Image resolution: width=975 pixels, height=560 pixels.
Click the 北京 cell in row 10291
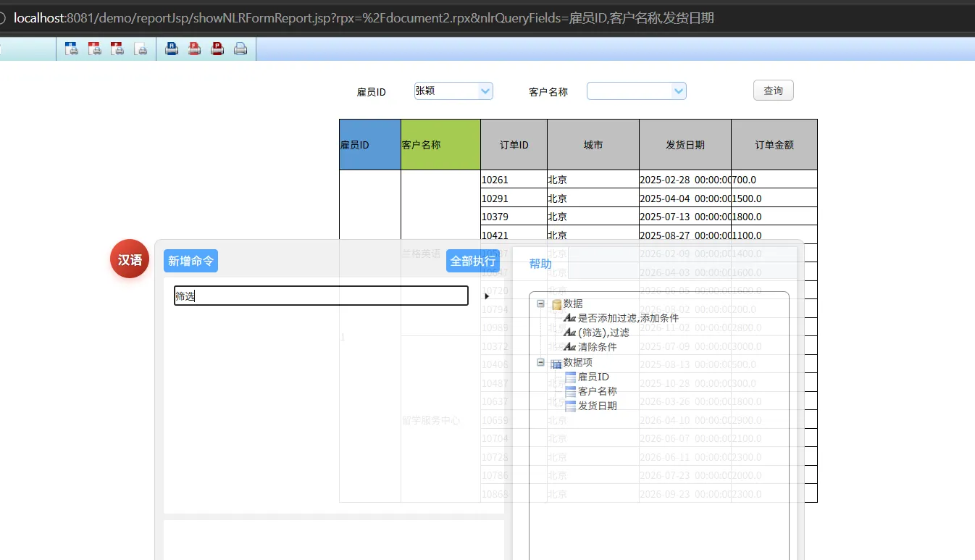(593, 198)
